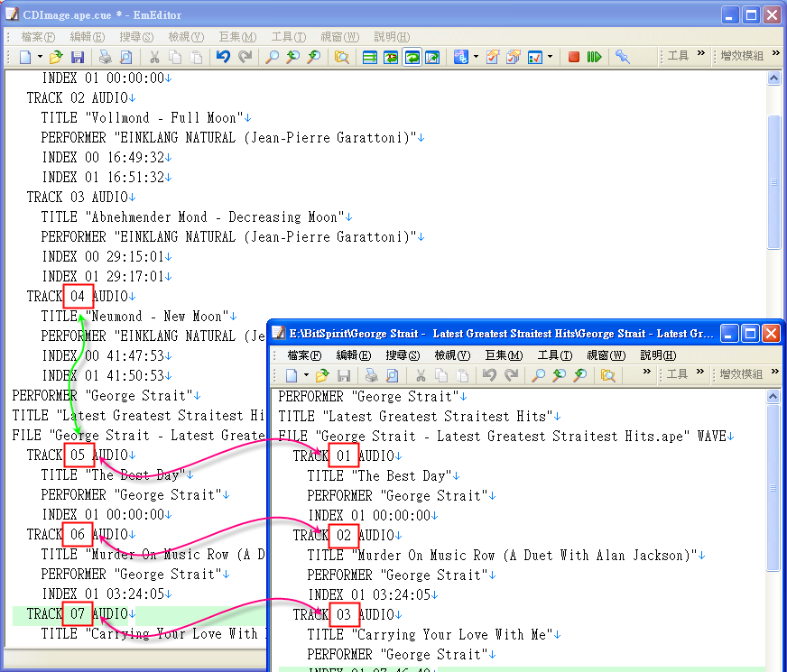Click the Open file icon in the main EmEditor toolbar

(x=56, y=57)
